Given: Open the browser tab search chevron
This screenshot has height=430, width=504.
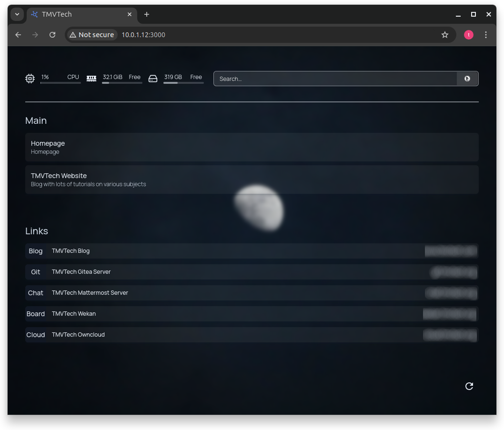Looking at the screenshot, I should (17, 14).
